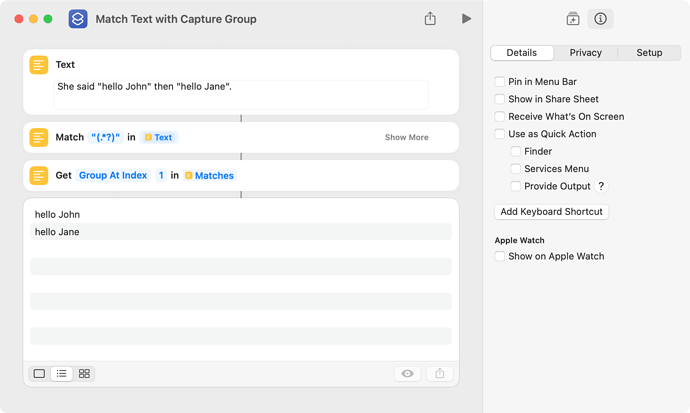
Task: Select the Details tab
Action: 522,53
